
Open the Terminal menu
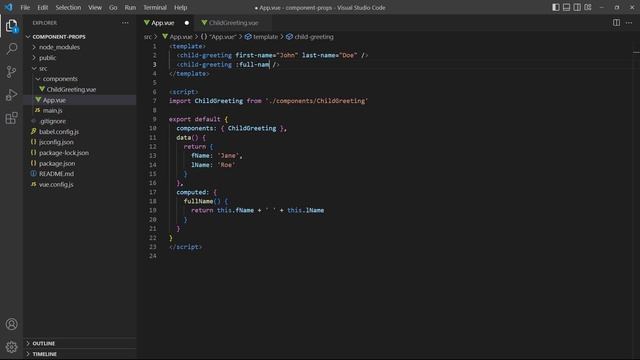[x=155, y=7]
